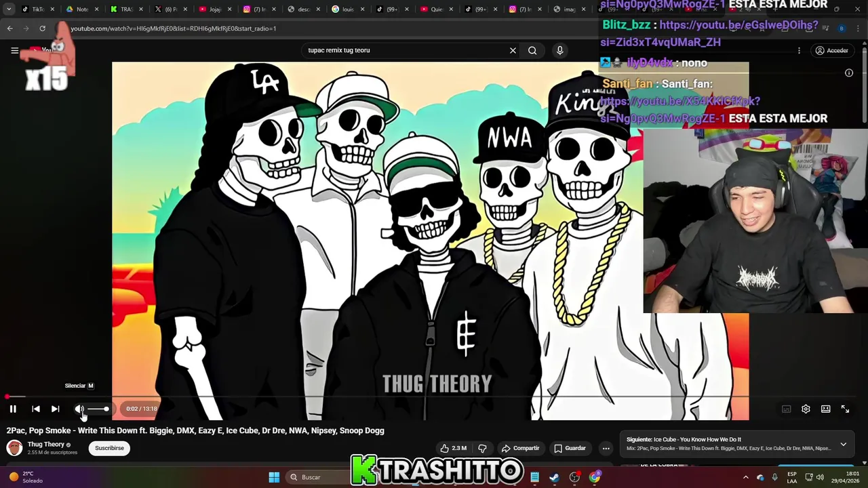Click the YouTube search magnifier button
Screen dimensions: 868x488
pyautogui.click(x=532, y=50)
